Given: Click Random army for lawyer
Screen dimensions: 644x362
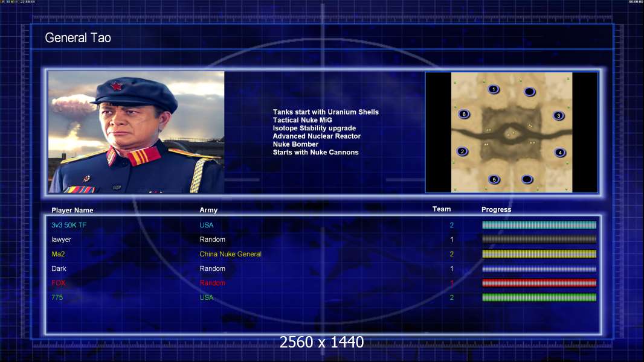Looking at the screenshot, I should point(212,240).
